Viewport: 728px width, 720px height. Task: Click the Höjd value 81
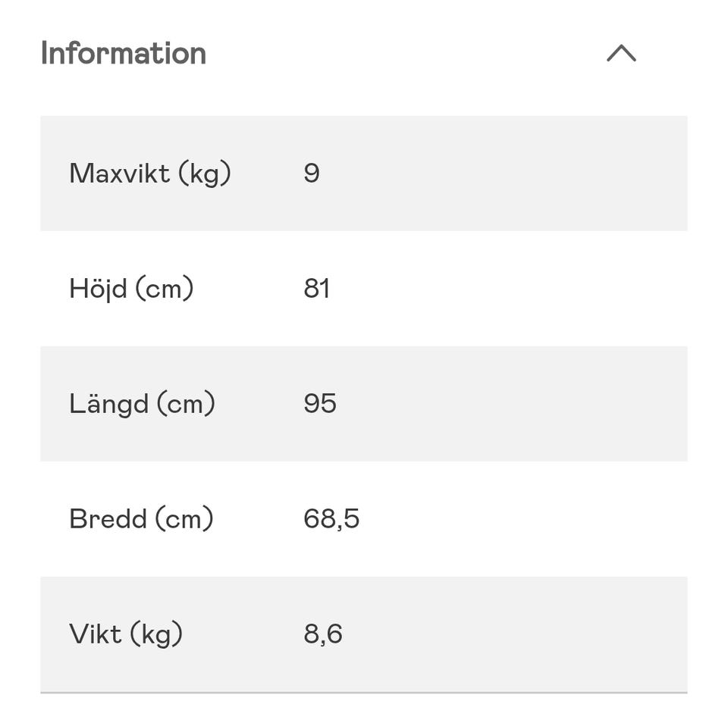tap(316, 289)
